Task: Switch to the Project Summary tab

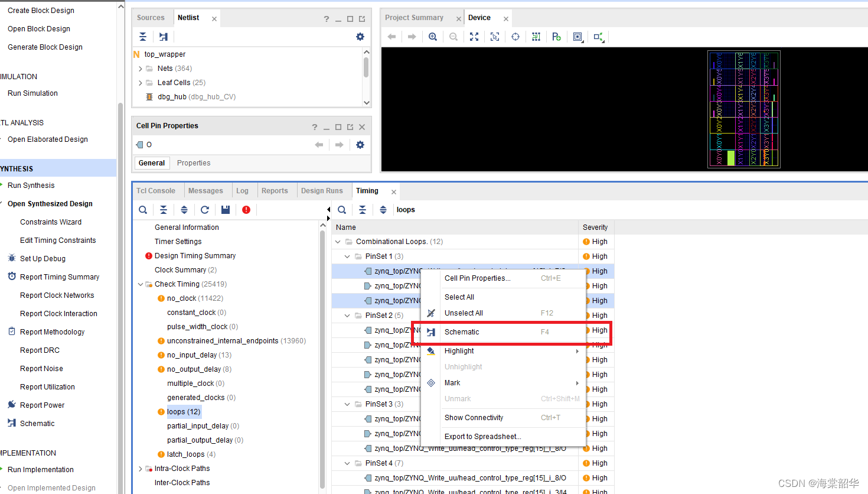Action: click(x=414, y=18)
